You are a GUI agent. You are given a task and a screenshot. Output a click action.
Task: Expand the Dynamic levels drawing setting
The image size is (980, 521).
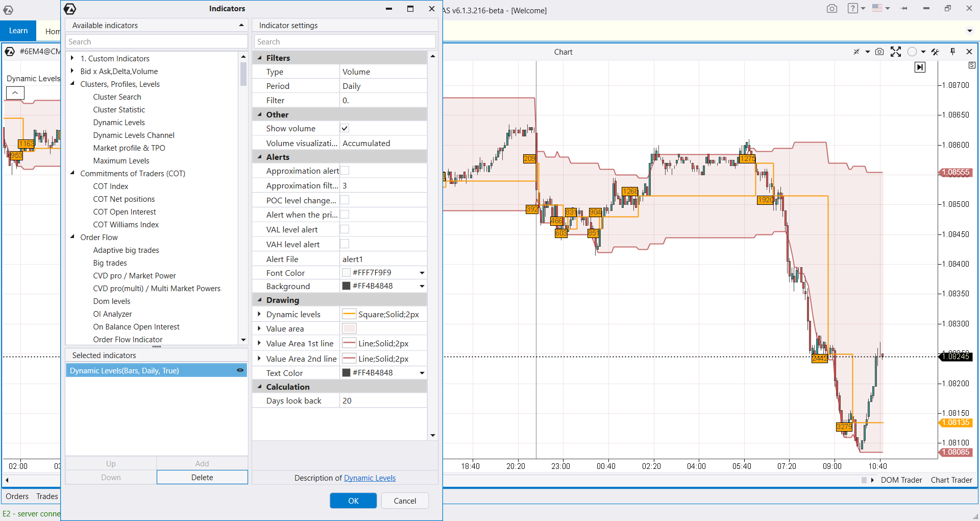coord(259,314)
